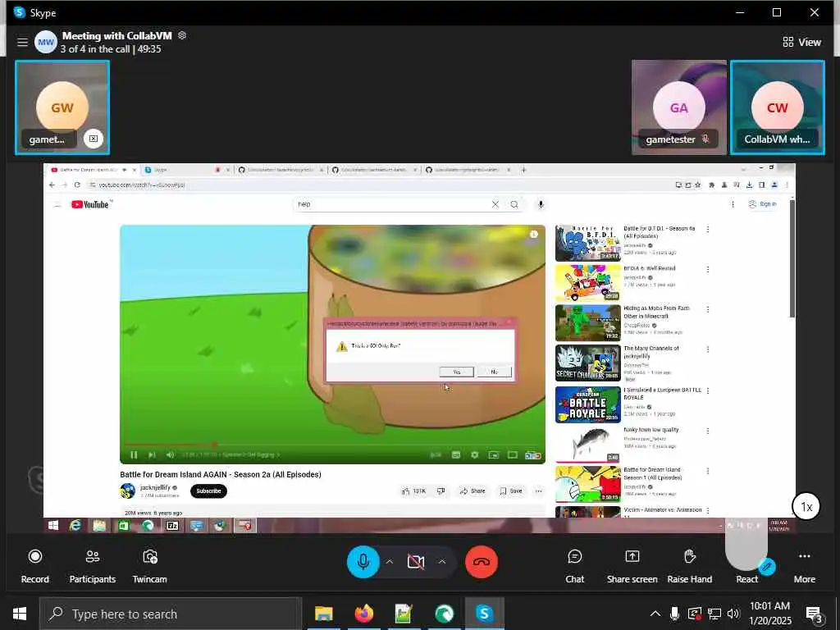840x630 pixels.
Task: Open File Explorer on Windows taskbar
Action: [323, 614]
